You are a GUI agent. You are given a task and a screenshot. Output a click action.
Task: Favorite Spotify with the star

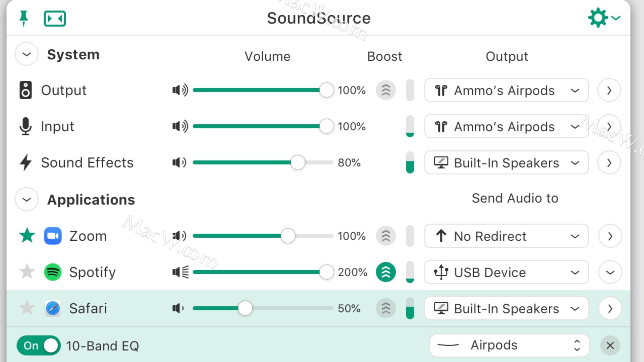[27, 271]
